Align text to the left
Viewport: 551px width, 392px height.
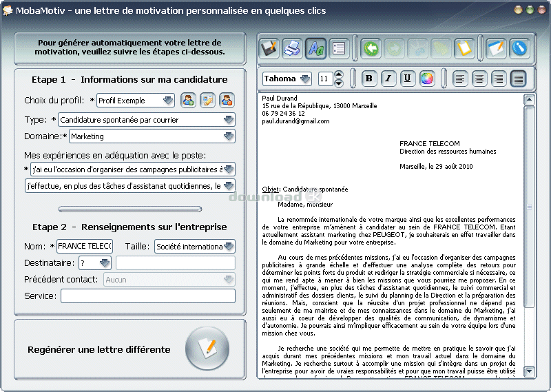coord(460,79)
